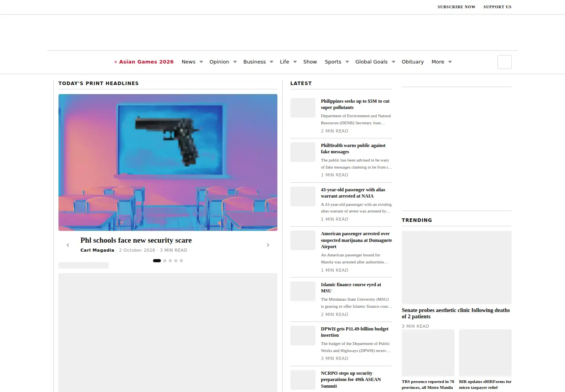Select the fifth carousel dot
Screen dimensions: 565x392
point(181,261)
